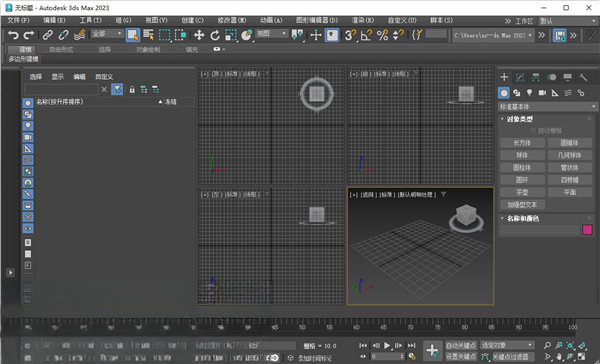The width and height of the screenshot is (600, 364).
Task: Toggle the 3D Snaps button
Action: pos(350,35)
